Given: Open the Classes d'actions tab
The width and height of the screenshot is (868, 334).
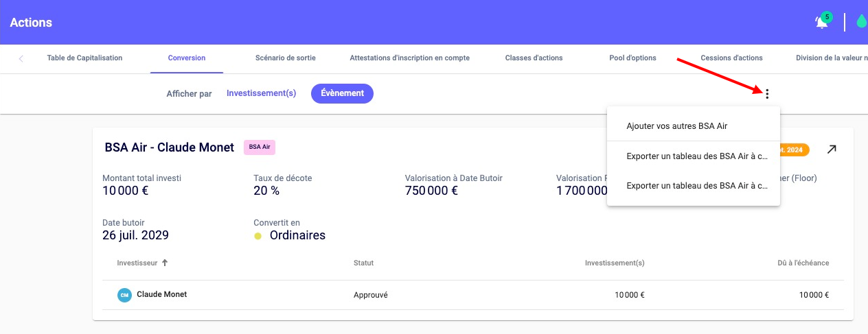Looking at the screenshot, I should click(534, 58).
